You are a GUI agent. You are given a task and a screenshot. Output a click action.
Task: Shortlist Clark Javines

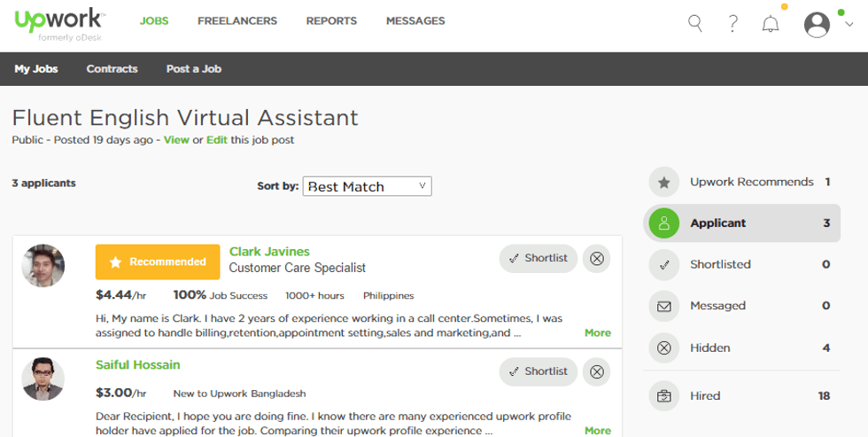(x=539, y=259)
